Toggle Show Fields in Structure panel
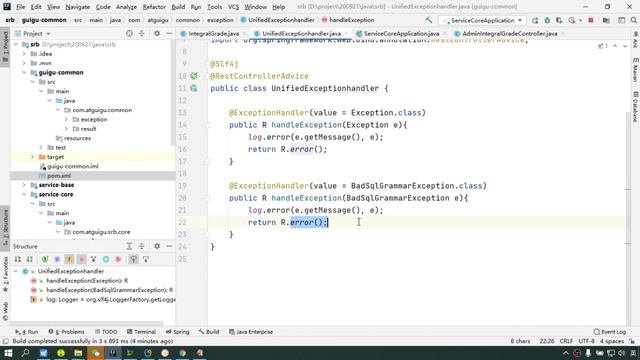640x360 pixels. (x=69, y=259)
